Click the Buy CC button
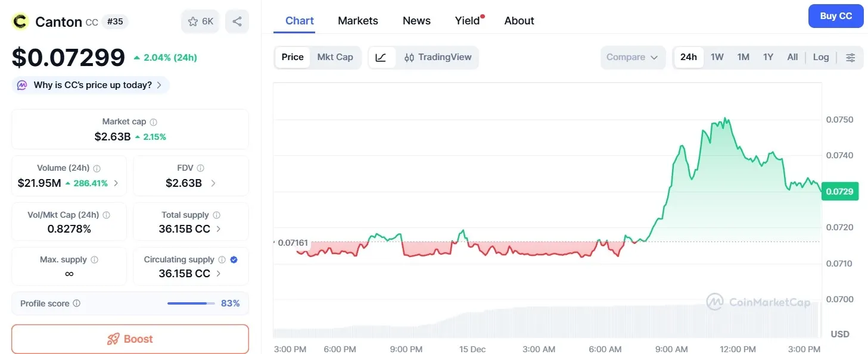 [x=835, y=16]
